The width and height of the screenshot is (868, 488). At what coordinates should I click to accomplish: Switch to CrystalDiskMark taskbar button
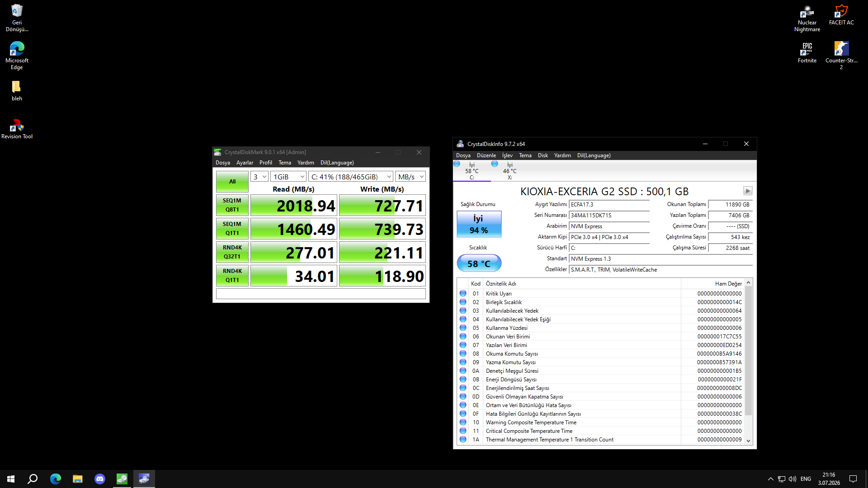(122, 479)
